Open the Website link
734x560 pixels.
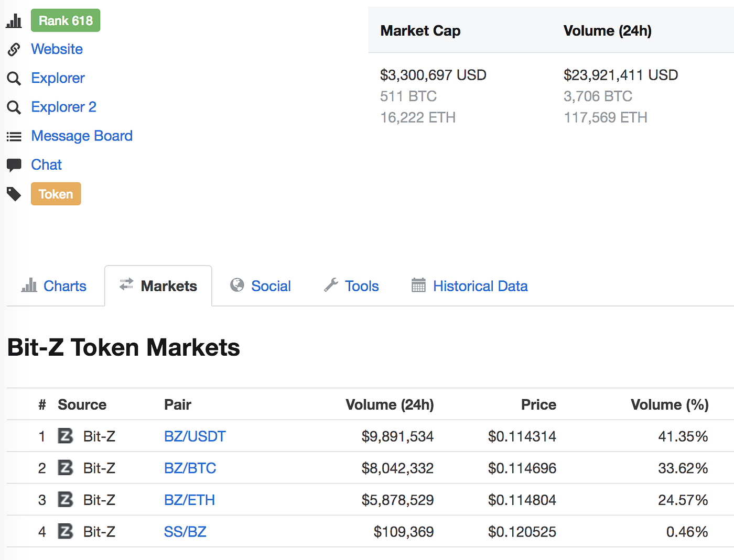pyautogui.click(x=57, y=49)
